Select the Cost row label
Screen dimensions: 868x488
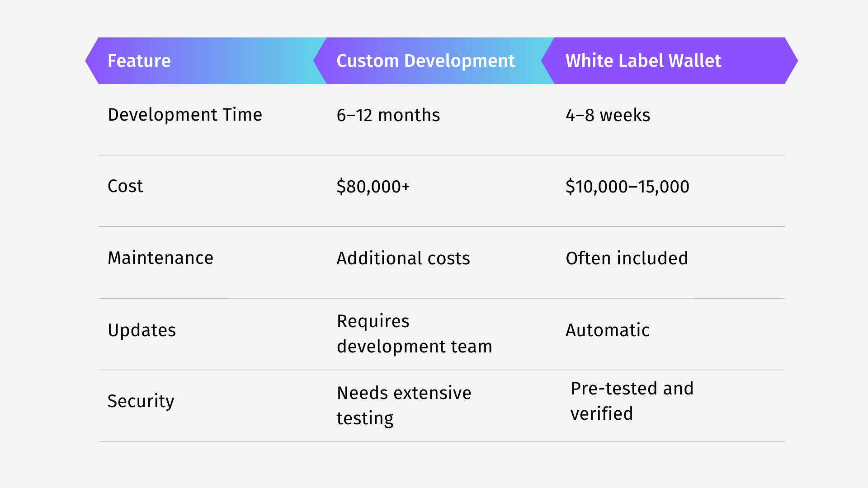point(125,186)
